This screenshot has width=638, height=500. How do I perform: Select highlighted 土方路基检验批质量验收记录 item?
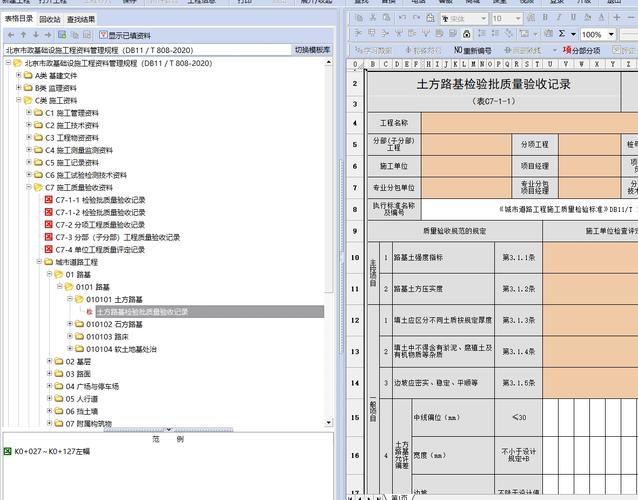210,312
